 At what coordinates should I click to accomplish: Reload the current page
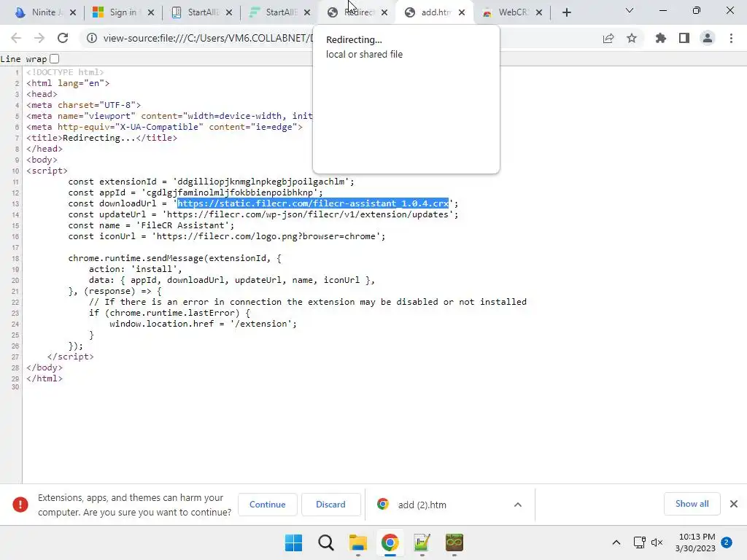[x=63, y=38]
